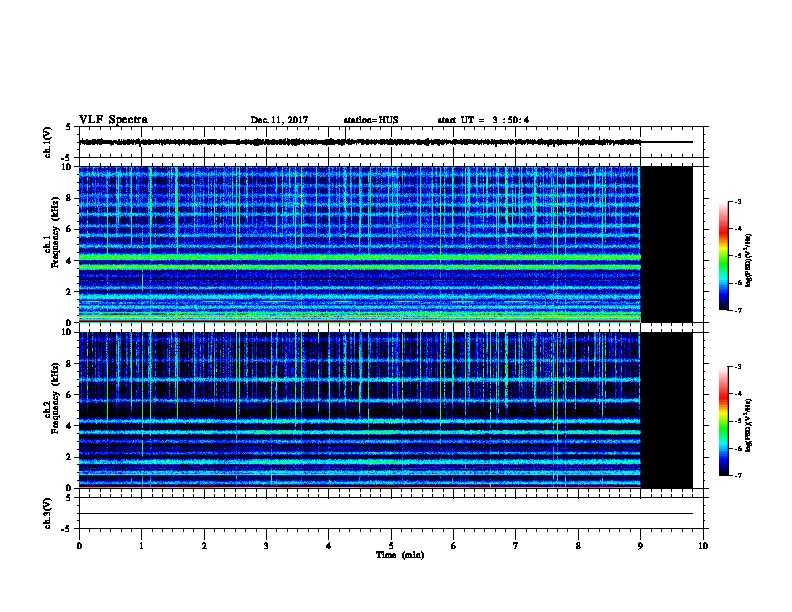Click tick label "8" on the Time axis
Image resolution: width=792 pixels, height=612 pixels.
[x=578, y=546]
